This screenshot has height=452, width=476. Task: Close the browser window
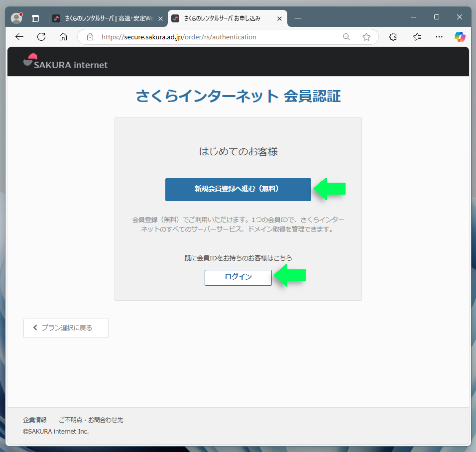point(459,17)
